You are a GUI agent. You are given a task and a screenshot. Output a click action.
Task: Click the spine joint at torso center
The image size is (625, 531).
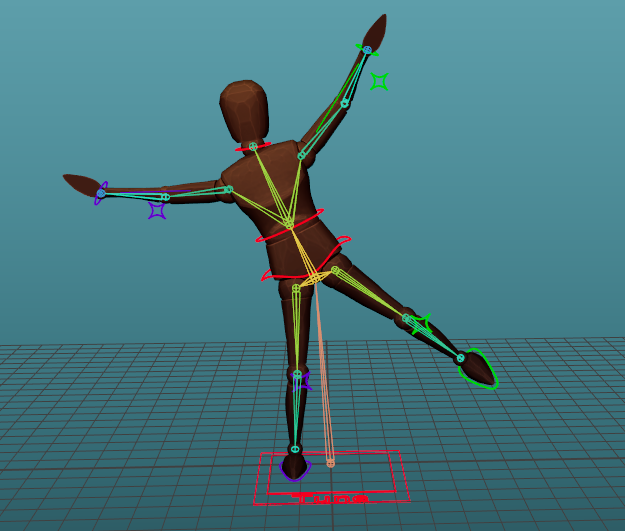[x=289, y=224]
